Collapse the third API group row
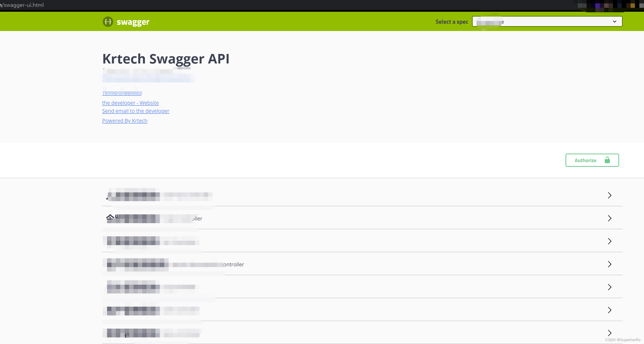 [610, 241]
